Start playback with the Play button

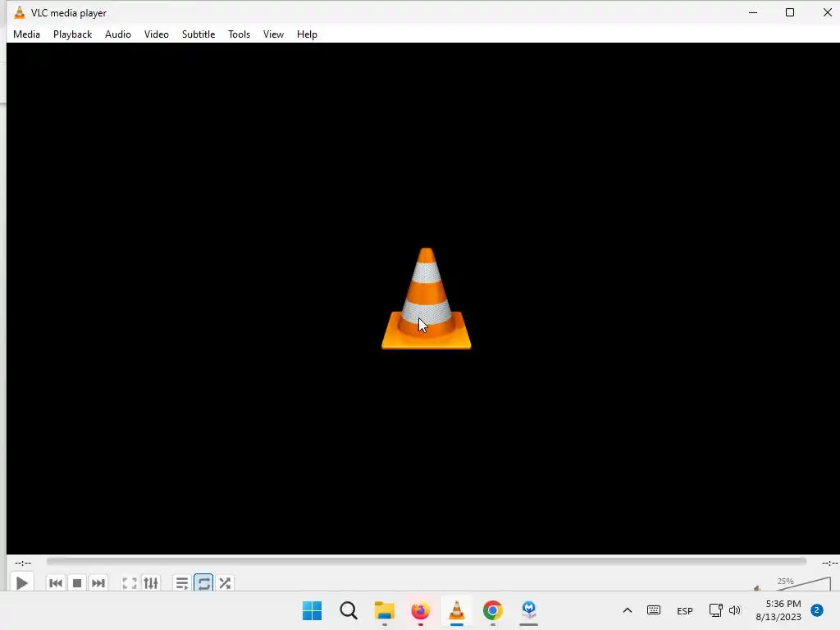[21, 582]
